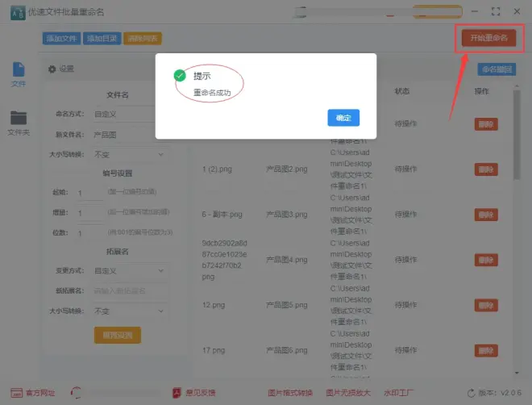
Task: Select the 12.png file name
Action: (214, 305)
